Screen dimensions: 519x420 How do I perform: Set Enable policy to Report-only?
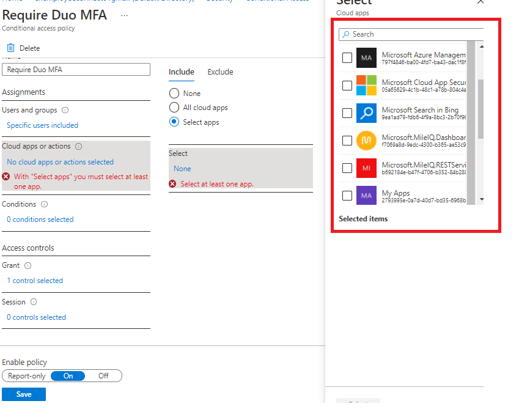coord(27,376)
